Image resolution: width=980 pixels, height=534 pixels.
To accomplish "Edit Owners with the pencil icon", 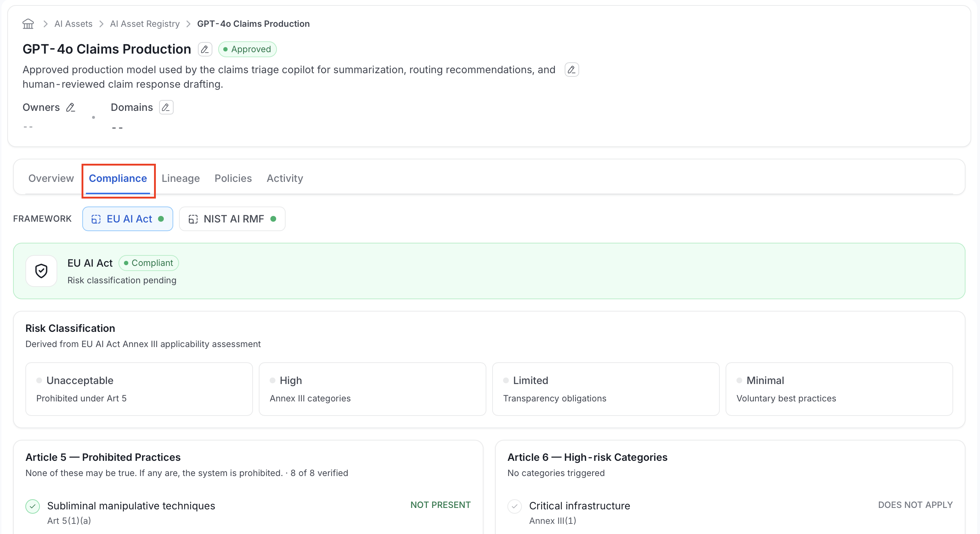I will 70,108.
